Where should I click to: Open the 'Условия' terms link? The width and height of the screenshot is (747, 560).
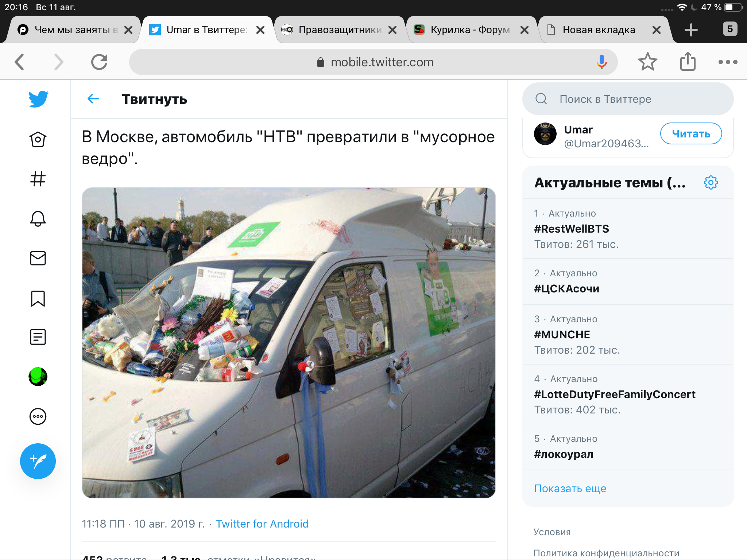point(552,532)
